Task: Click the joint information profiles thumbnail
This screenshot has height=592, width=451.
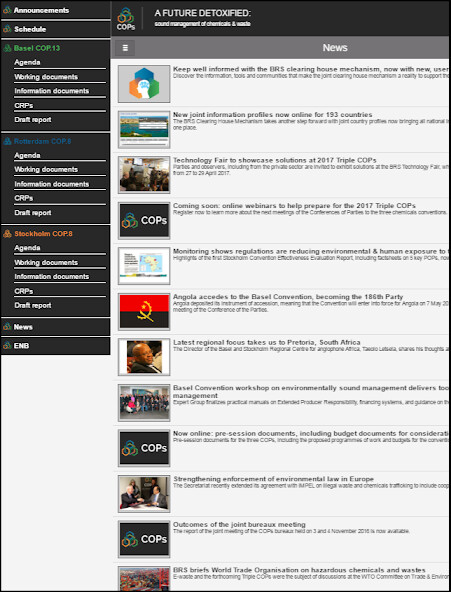Action: [144, 130]
